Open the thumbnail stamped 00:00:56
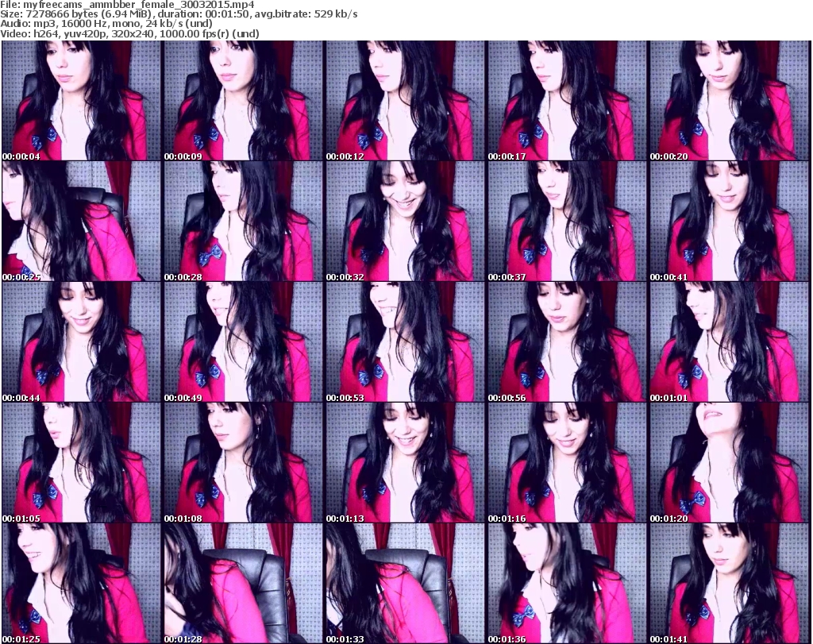 [x=567, y=342]
